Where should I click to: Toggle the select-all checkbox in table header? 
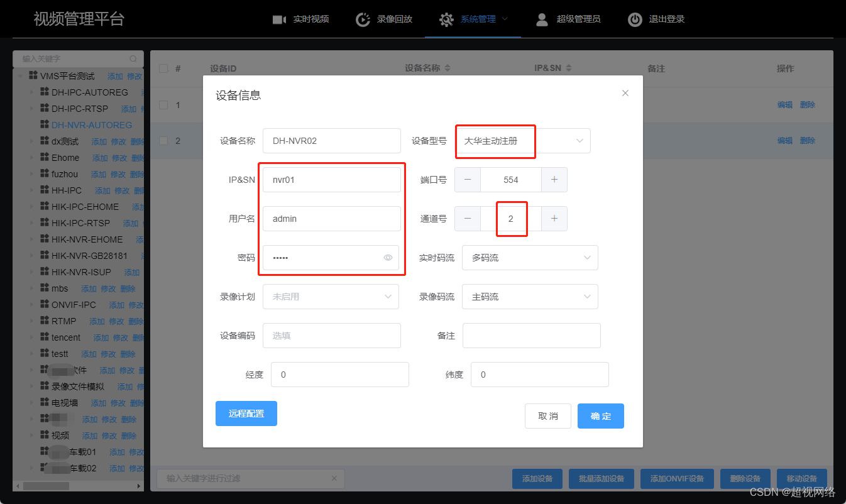pyautogui.click(x=163, y=68)
